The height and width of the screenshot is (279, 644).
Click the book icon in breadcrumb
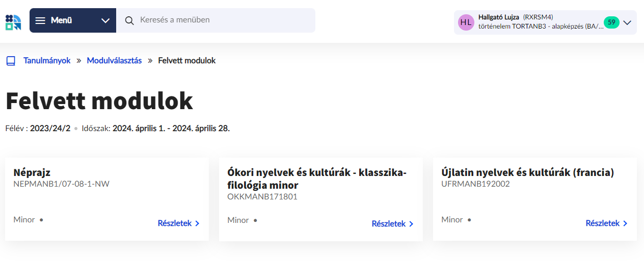point(11,61)
